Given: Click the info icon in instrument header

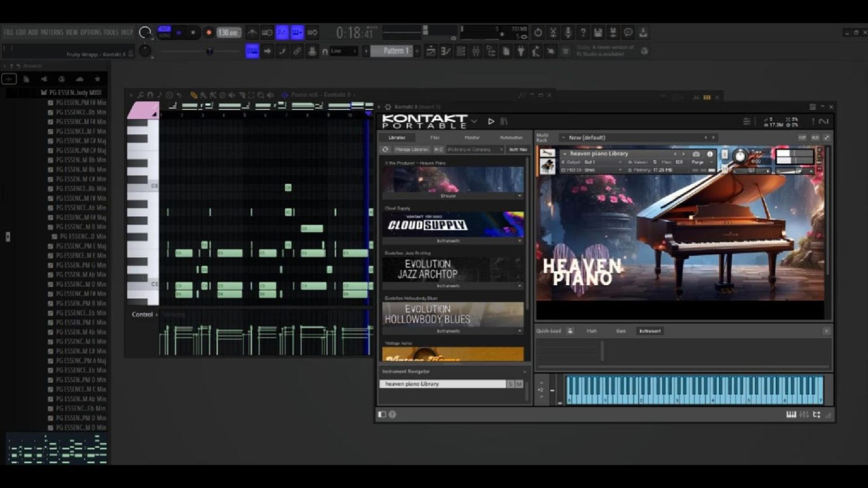Looking at the screenshot, I should coord(710,154).
